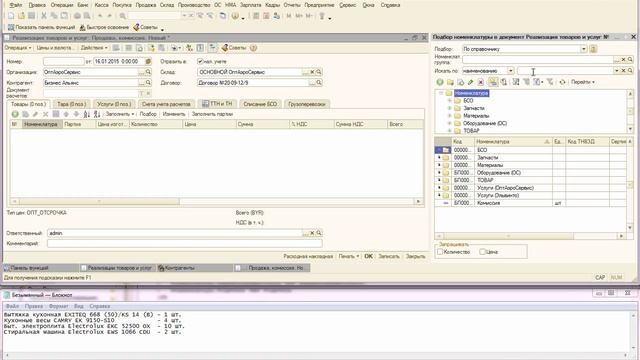640x360 pixels.
Task: Click Move row up arrow in Товары toolbar
Action: point(66,114)
